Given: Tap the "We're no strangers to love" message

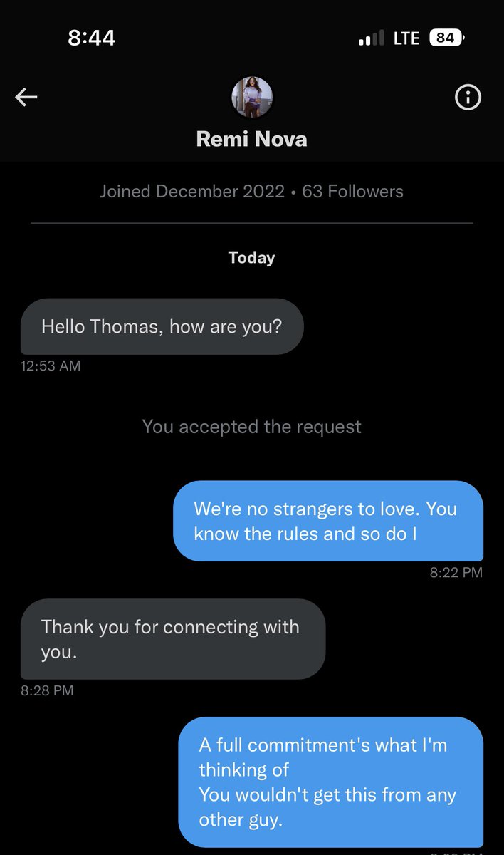Looking at the screenshot, I should coord(327,521).
